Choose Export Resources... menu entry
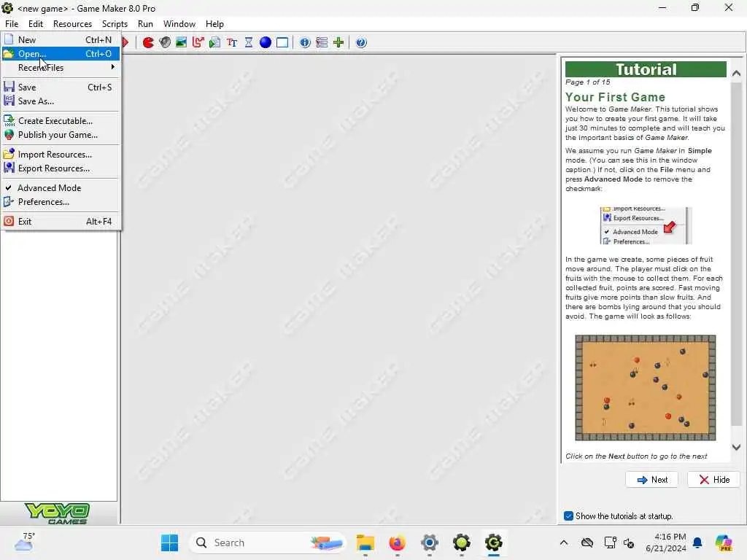747x560 pixels. coord(61,168)
